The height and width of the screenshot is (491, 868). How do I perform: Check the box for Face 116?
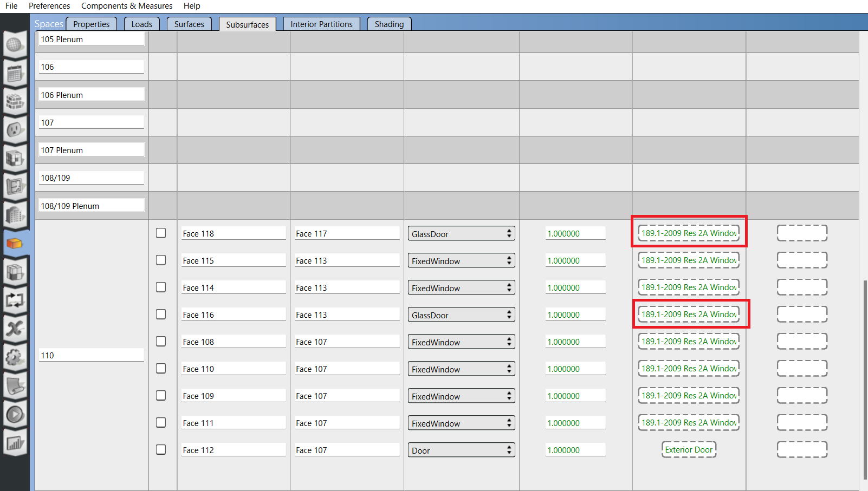[x=161, y=314]
